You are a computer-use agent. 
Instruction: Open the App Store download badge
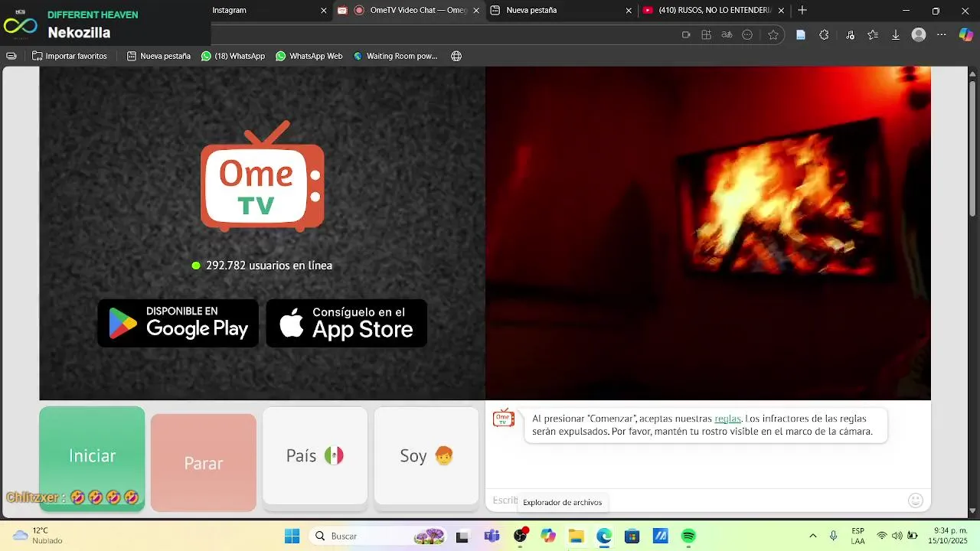[347, 323]
